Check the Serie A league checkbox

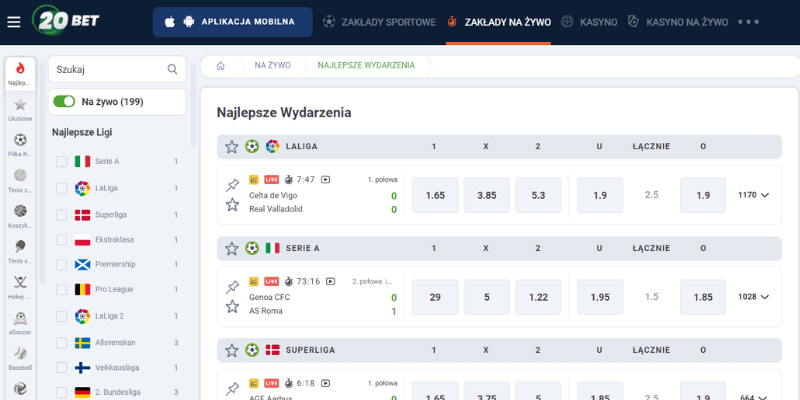(62, 162)
